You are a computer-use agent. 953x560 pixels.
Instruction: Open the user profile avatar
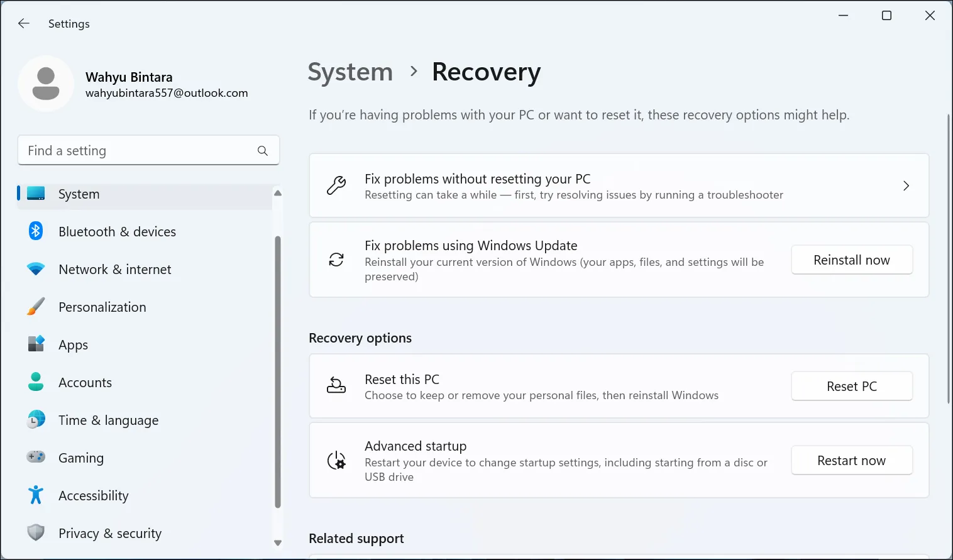pos(46,84)
